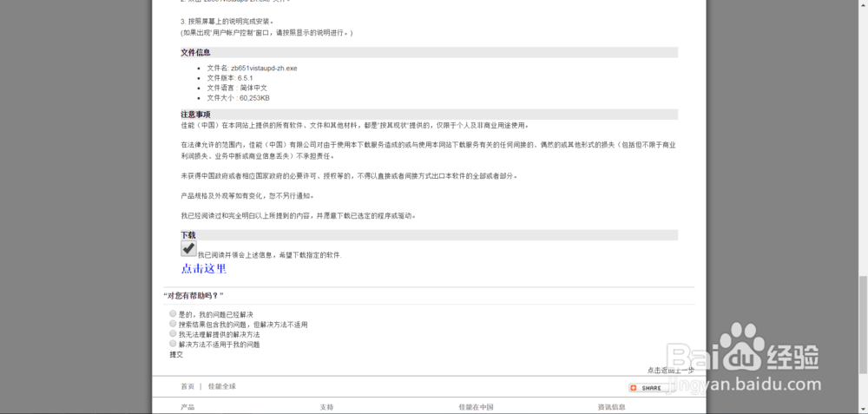Click text 我已阅读并领会上述信息，希望下载指定的软件
This screenshot has width=868, height=414.
(x=270, y=255)
